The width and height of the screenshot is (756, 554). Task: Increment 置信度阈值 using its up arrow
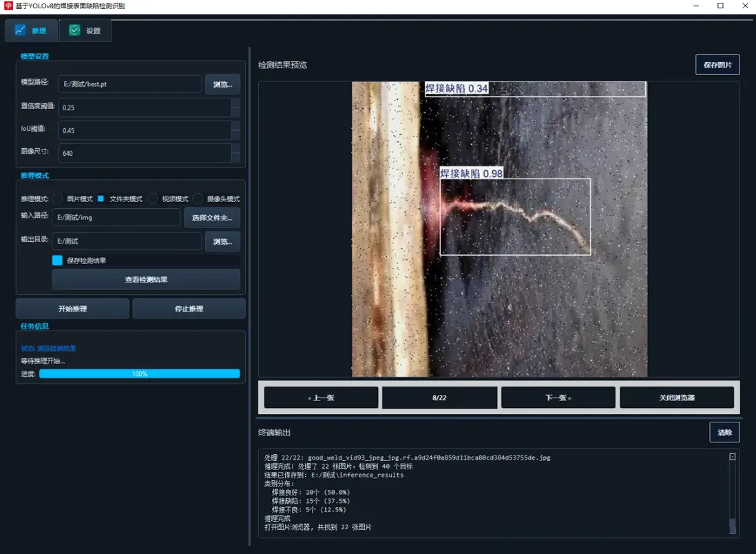coord(235,104)
